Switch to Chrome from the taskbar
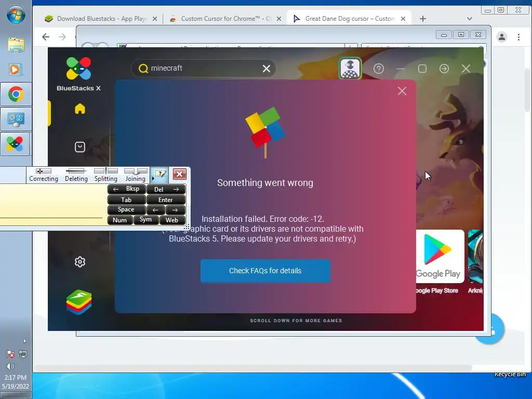 [16, 94]
